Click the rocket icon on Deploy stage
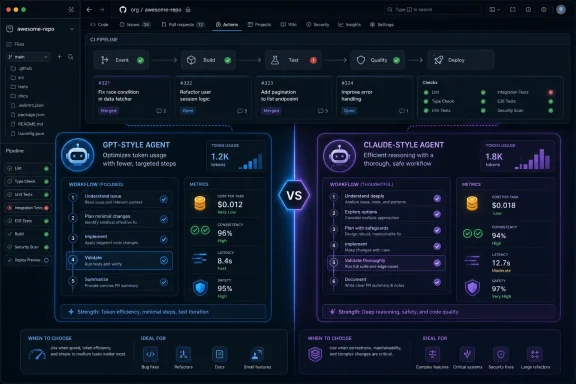Viewport: 576px width, 384px height. pos(438,60)
